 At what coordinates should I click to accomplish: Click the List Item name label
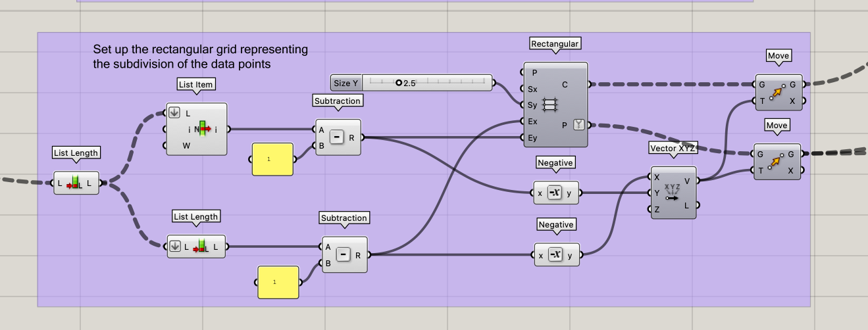(x=197, y=84)
